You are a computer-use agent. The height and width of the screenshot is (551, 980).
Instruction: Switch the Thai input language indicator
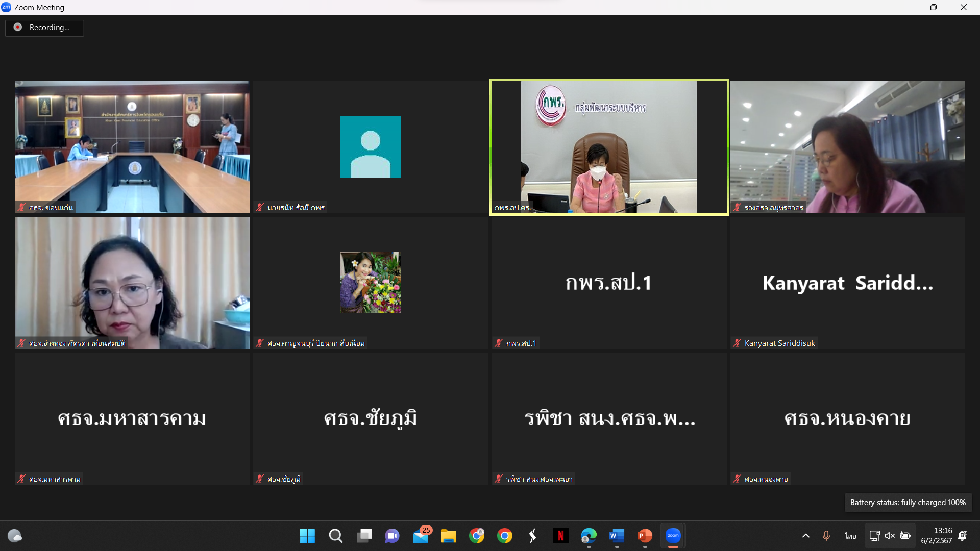850,536
